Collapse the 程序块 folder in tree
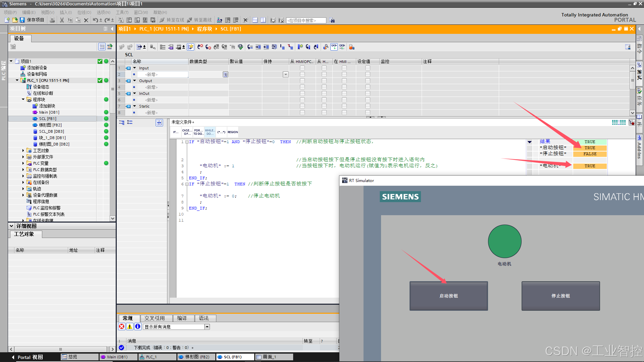This screenshot has width=644, height=362. tap(23, 100)
